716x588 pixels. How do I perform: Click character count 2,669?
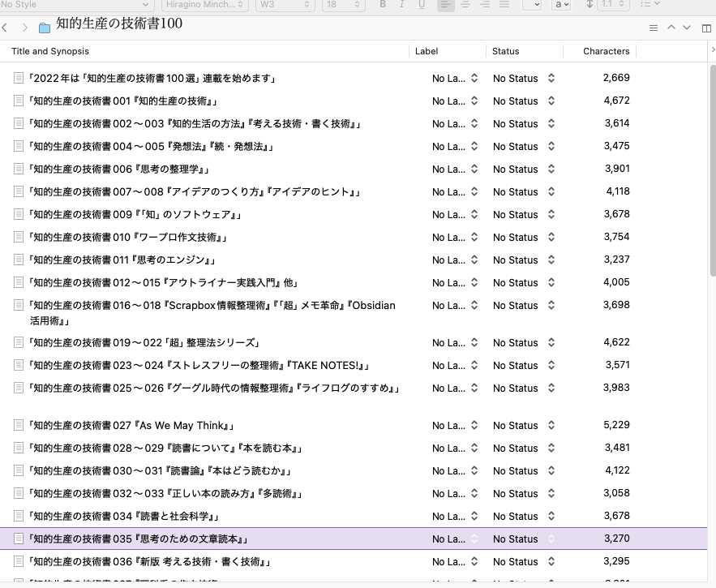click(x=616, y=78)
